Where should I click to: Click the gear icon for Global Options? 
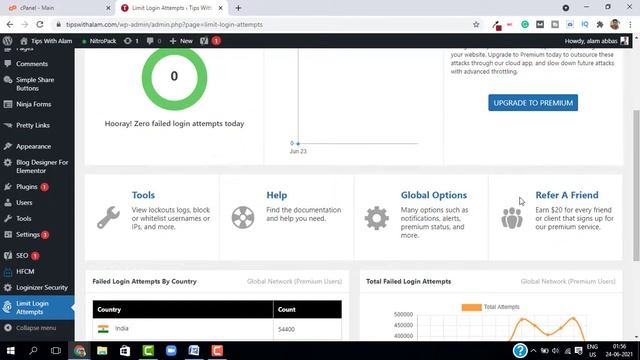pyautogui.click(x=376, y=218)
